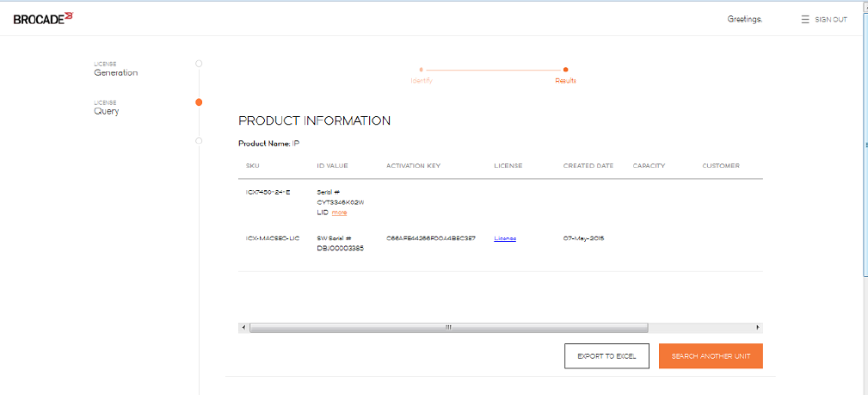Image resolution: width=868 pixels, height=395 pixels.
Task: Click the ID VALUE column header
Action: (332, 165)
